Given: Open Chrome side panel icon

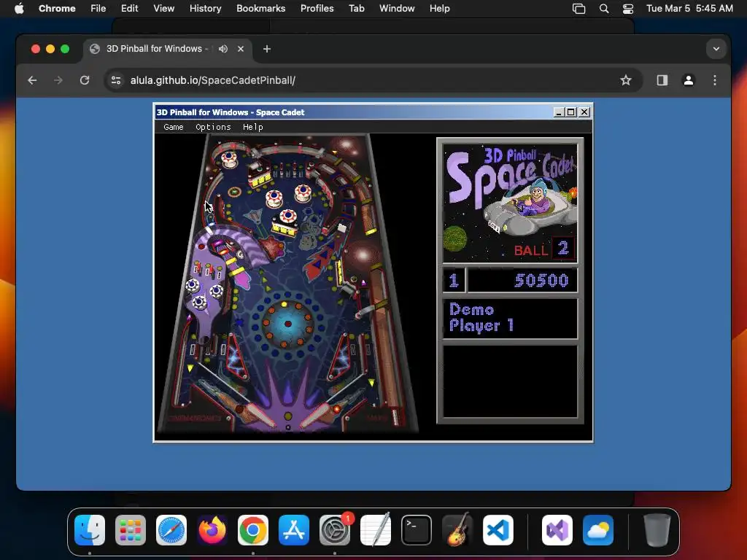Looking at the screenshot, I should pos(662,80).
